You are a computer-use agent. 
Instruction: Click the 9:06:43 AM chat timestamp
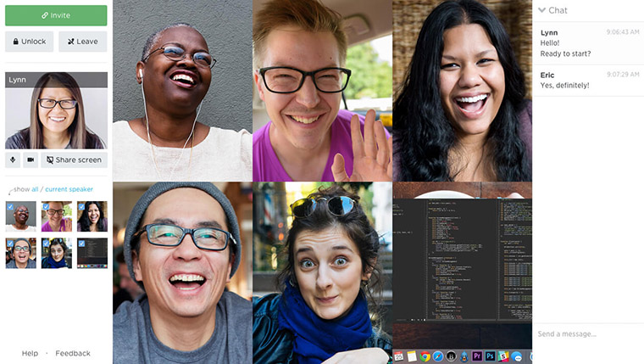point(623,32)
